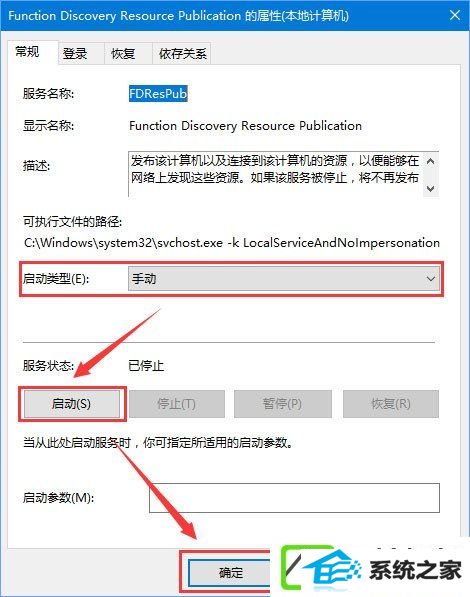Click the description scroll up arrow
The image size is (470, 597).
coord(431,161)
